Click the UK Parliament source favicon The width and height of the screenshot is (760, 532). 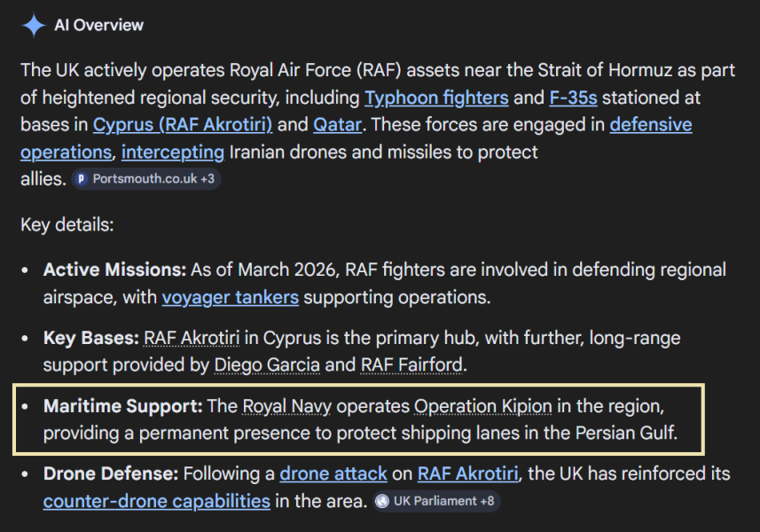pos(382,501)
